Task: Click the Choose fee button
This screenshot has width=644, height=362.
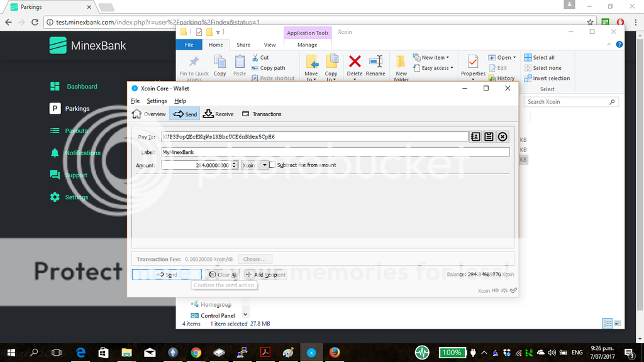Action: click(255, 259)
